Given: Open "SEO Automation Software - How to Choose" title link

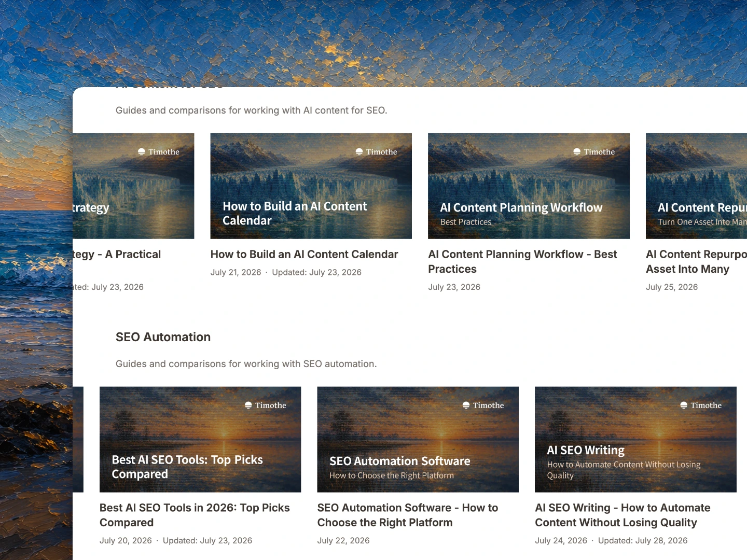Looking at the screenshot, I should coord(408,515).
